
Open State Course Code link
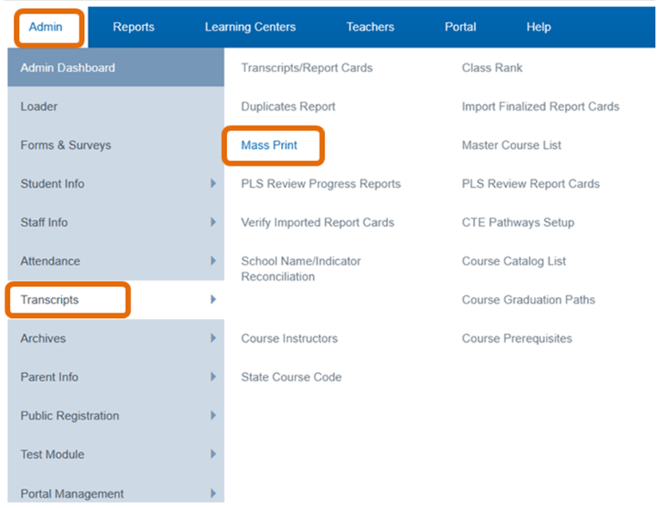(291, 377)
